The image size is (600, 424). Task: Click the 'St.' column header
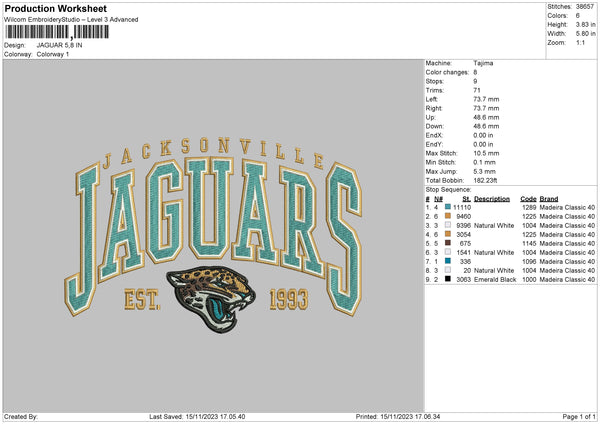[466, 199]
